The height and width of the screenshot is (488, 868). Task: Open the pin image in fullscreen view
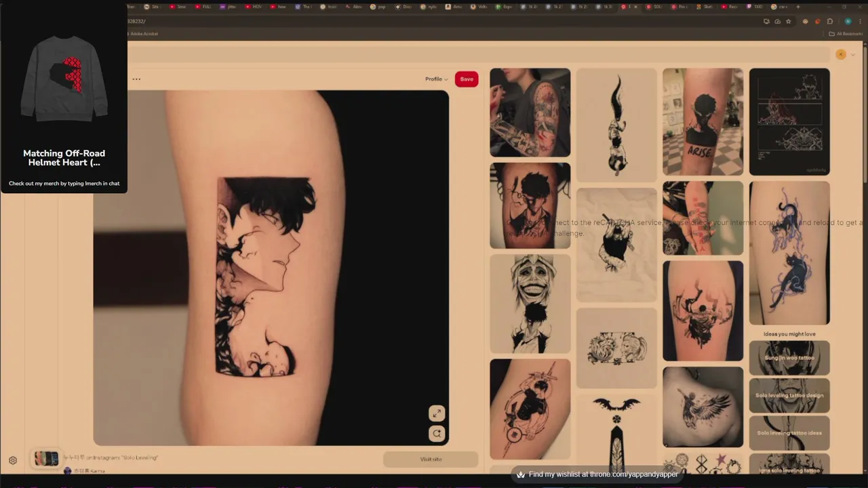tap(437, 413)
